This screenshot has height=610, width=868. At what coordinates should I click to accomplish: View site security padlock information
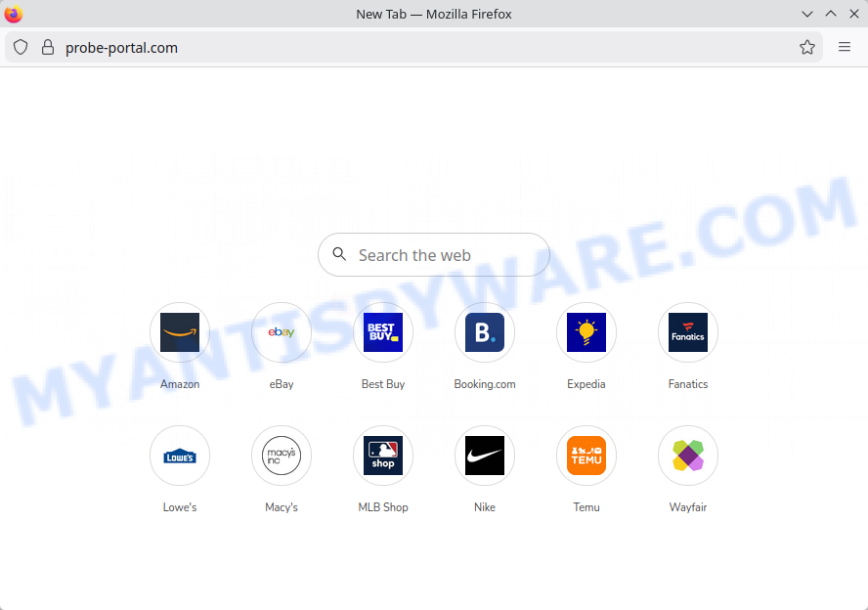(47, 47)
